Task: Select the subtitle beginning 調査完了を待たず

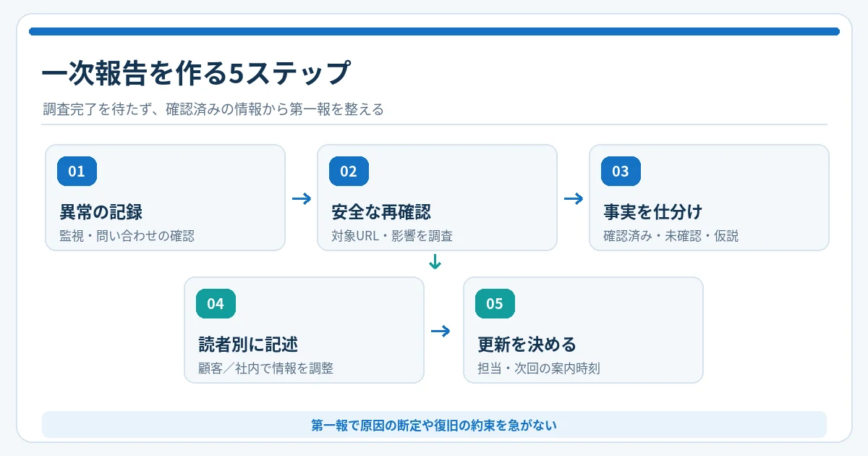Action: (x=213, y=110)
